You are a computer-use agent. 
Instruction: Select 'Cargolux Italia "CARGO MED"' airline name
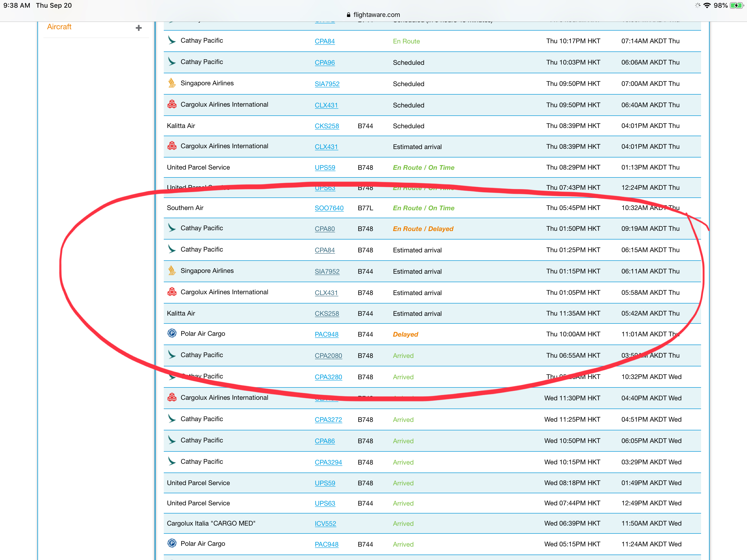[211, 523]
